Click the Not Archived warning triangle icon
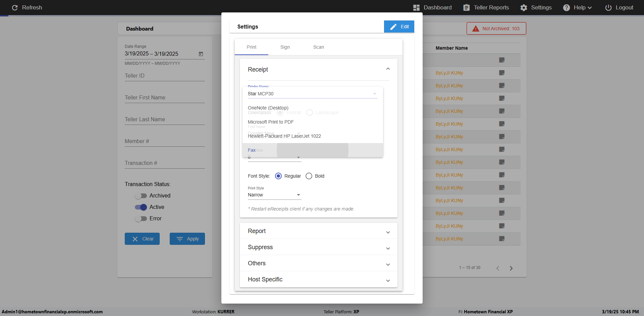644x316 pixels. (476, 29)
